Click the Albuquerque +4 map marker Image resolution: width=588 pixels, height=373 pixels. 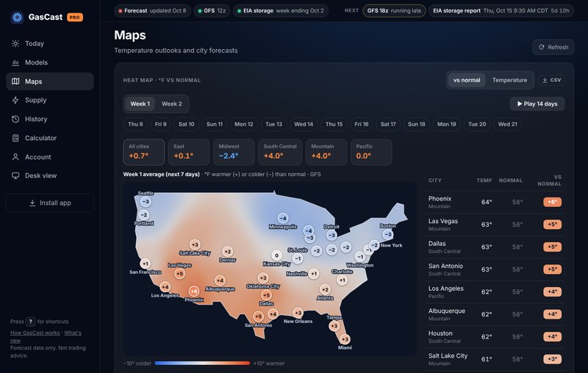[220, 280]
